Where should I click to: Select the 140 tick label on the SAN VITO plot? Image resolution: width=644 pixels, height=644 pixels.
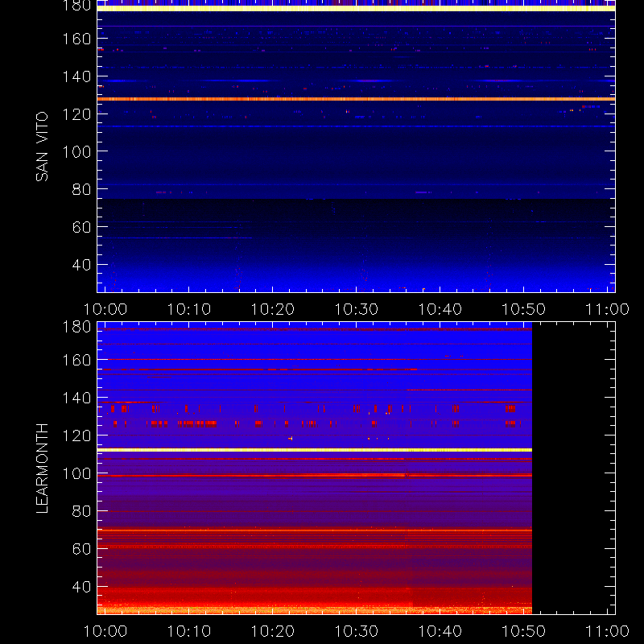76,76
